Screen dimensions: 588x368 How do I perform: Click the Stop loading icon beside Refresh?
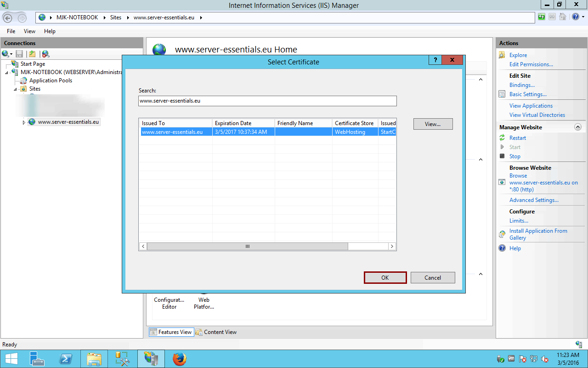click(x=552, y=17)
